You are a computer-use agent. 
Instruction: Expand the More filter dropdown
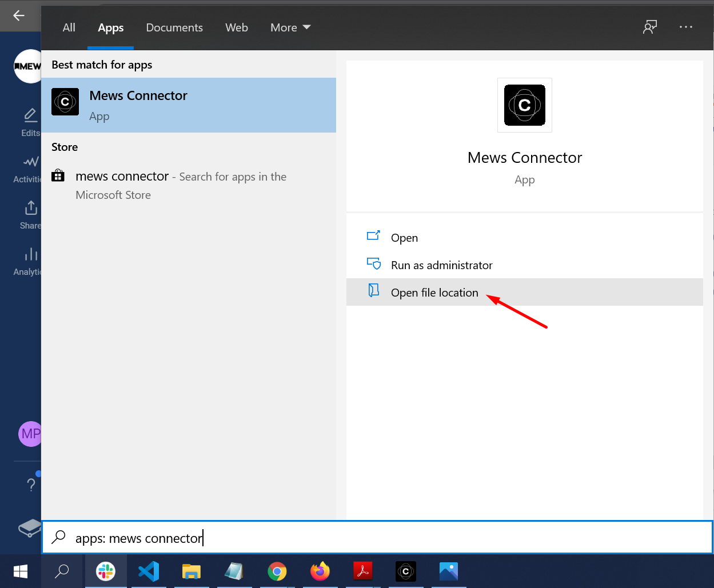(290, 27)
